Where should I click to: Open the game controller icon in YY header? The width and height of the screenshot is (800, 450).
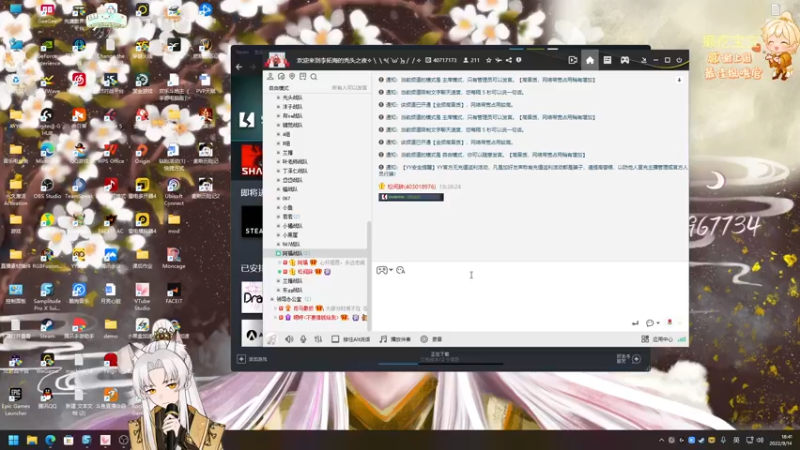coord(624,60)
